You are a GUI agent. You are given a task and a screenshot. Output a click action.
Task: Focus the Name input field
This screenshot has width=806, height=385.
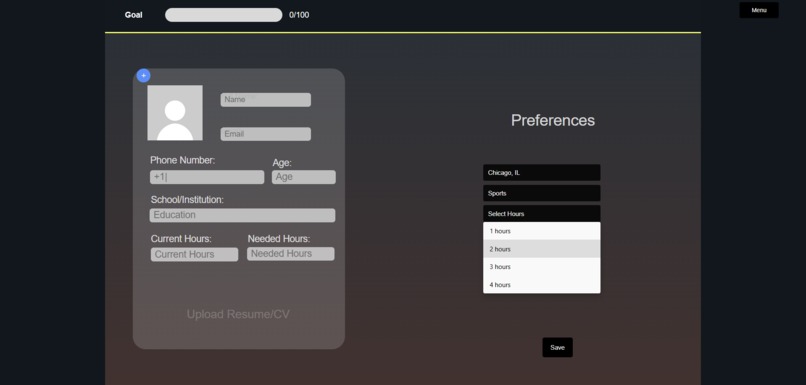pyautogui.click(x=266, y=100)
